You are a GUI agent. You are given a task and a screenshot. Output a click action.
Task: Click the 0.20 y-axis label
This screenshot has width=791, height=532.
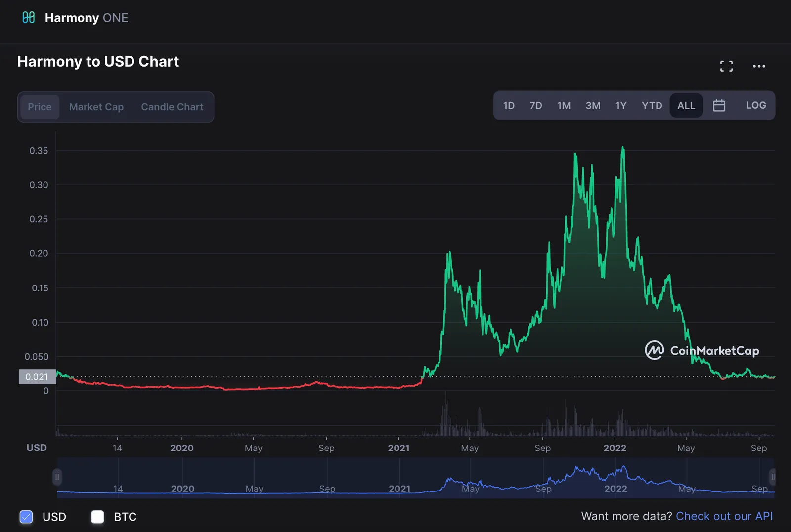click(x=39, y=253)
